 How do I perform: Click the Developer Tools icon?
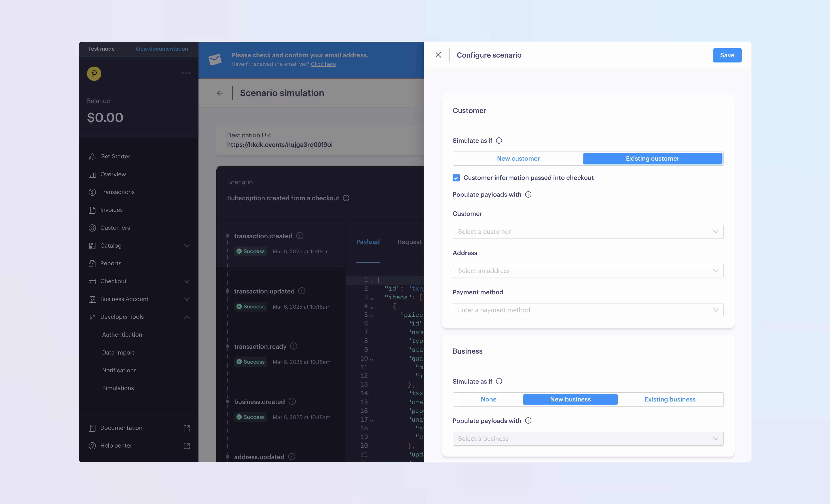[92, 317]
